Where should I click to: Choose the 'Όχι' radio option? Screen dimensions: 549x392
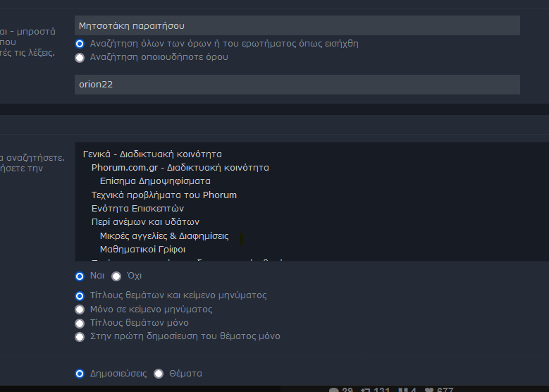116,276
